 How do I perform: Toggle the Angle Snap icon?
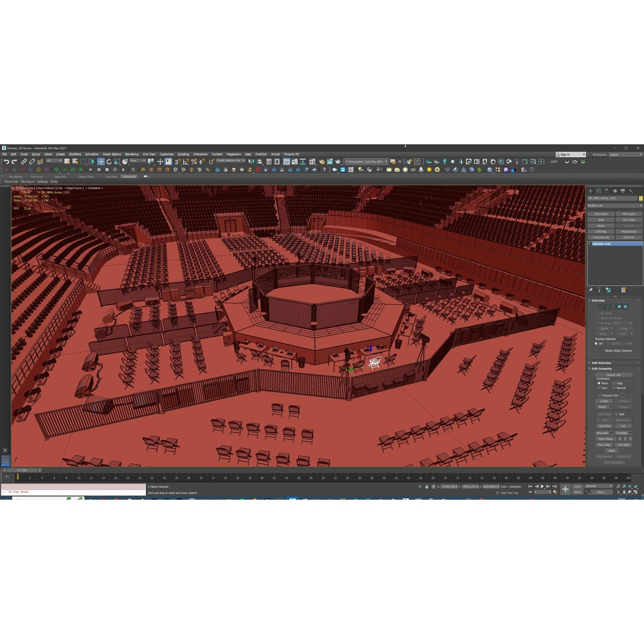(185, 162)
